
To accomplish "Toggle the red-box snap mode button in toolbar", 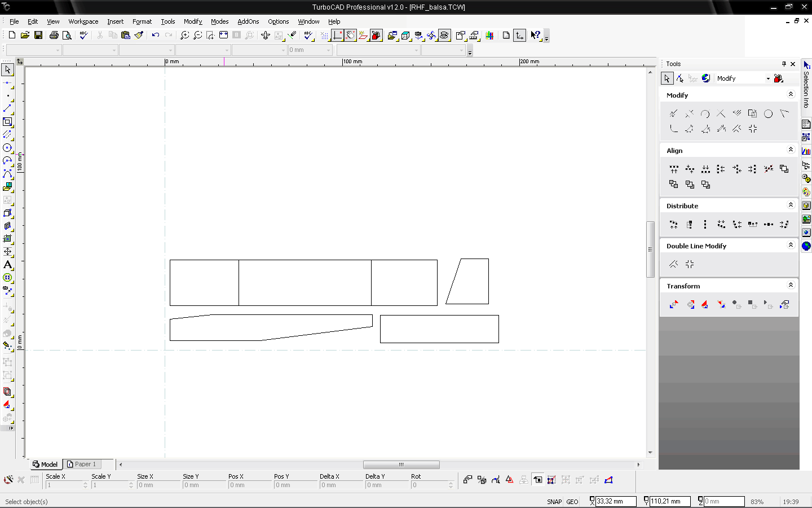I will [x=377, y=35].
